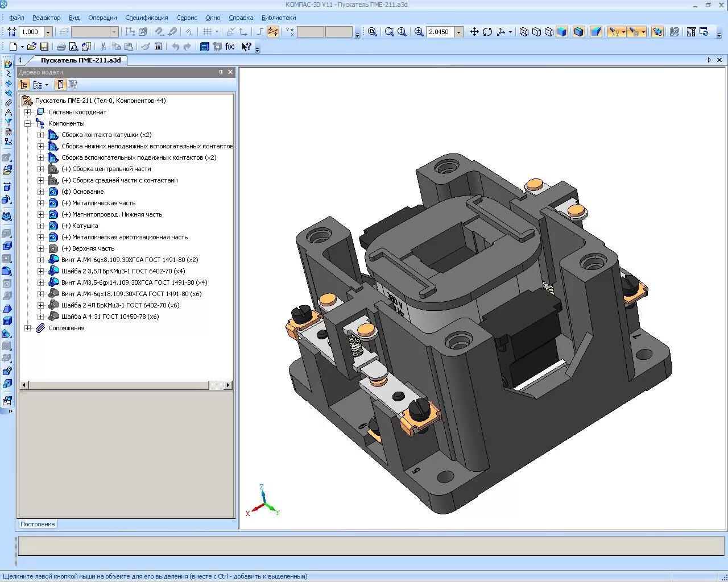Expand the Сопряжения node
Screen dimensions: 728x582
27,328
